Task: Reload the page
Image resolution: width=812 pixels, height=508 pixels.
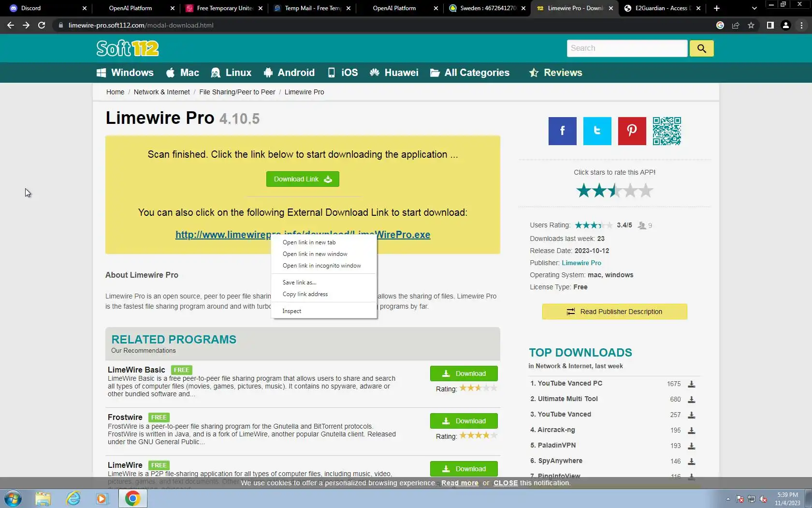Action: (x=42, y=25)
